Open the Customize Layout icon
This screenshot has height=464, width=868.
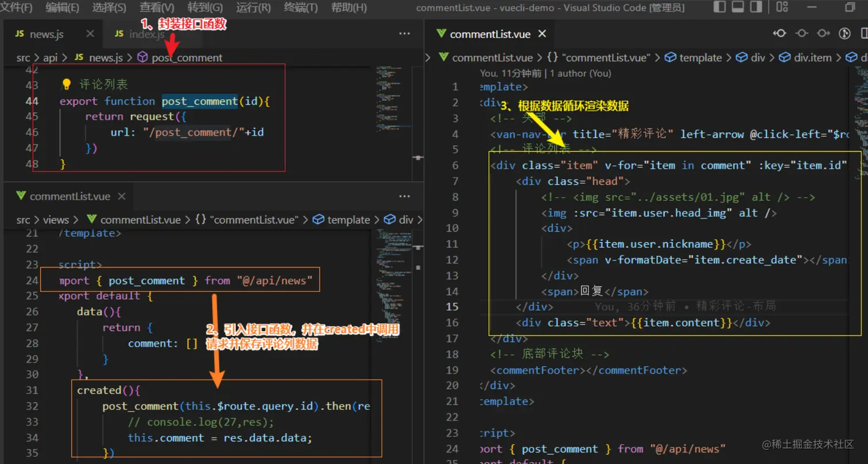pyautogui.click(x=781, y=7)
